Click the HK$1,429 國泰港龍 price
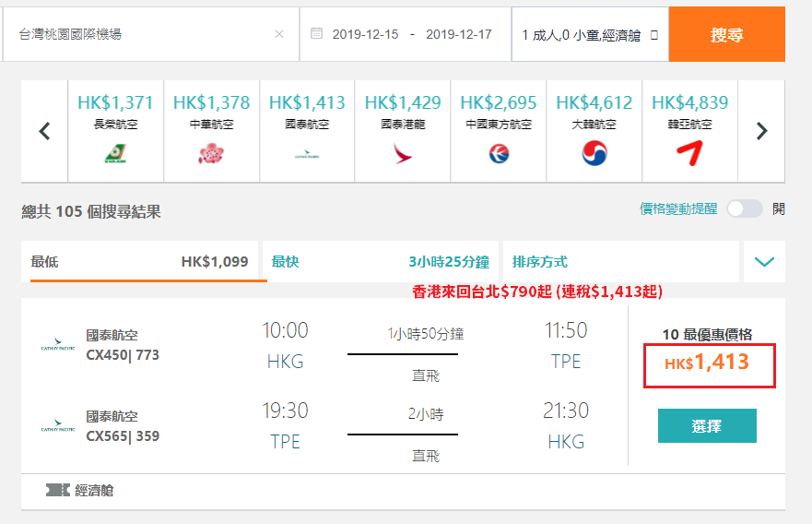The image size is (812, 524). (x=403, y=102)
